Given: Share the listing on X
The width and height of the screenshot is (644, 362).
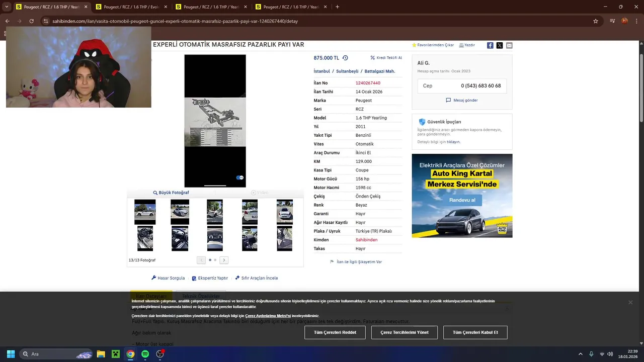Looking at the screenshot, I should (500, 45).
